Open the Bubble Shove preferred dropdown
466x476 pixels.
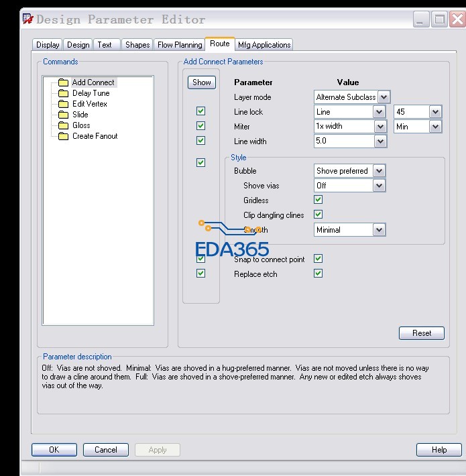(x=380, y=171)
